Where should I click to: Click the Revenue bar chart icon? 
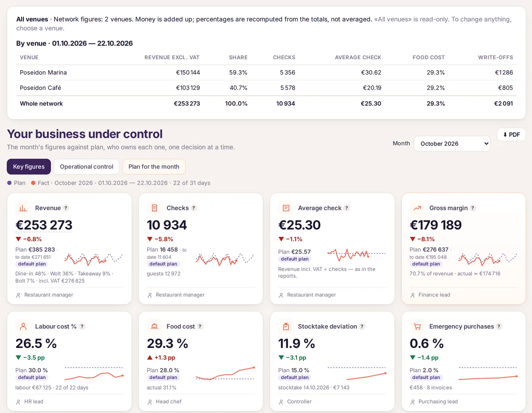pyautogui.click(x=23, y=208)
